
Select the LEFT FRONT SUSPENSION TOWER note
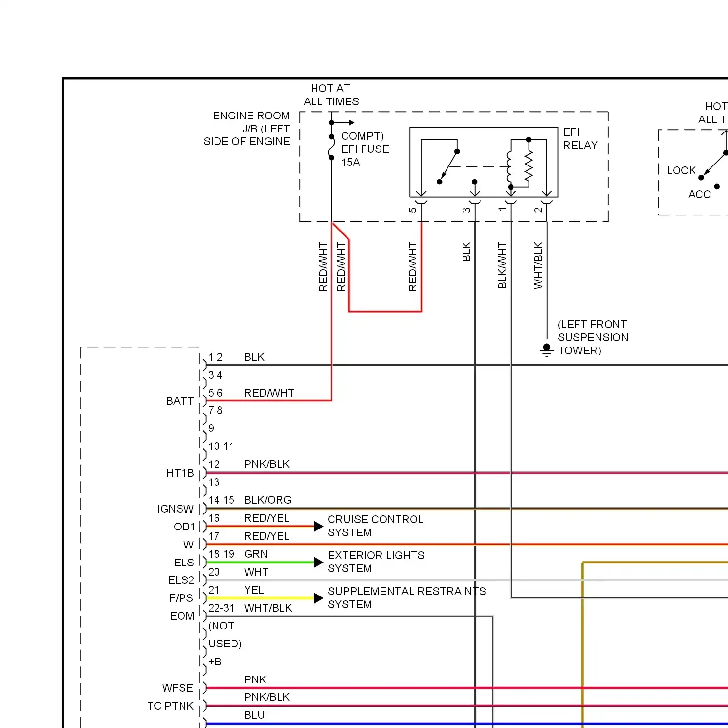click(593, 337)
